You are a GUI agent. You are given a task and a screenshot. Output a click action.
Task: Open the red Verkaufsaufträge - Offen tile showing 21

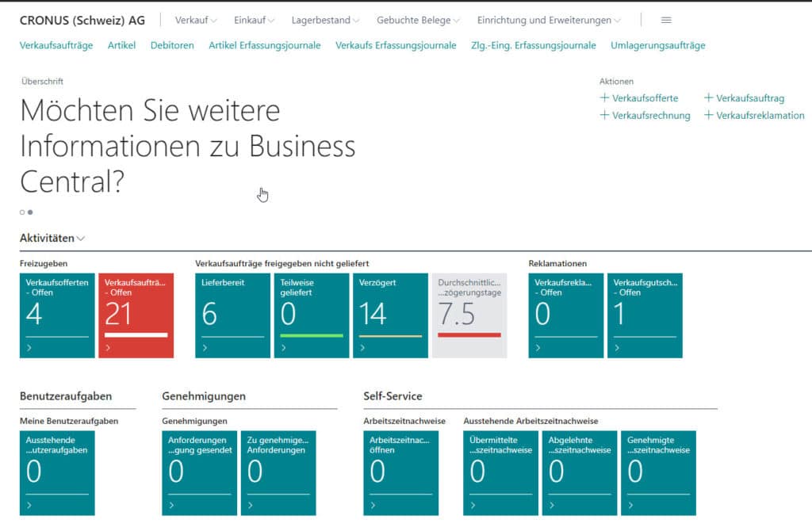tap(136, 315)
